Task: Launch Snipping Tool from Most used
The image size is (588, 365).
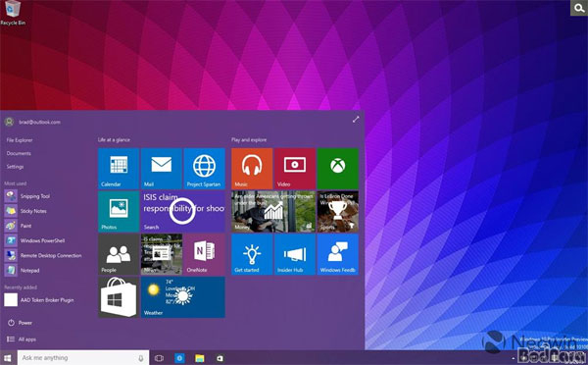Action: coord(27,196)
